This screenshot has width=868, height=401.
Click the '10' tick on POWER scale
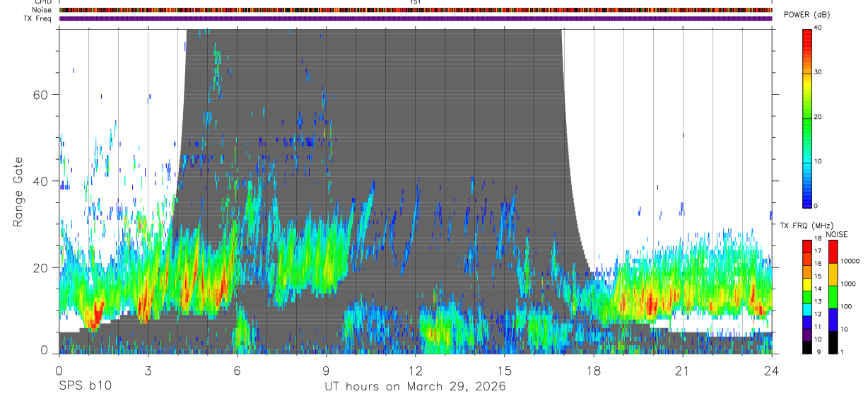(818, 161)
